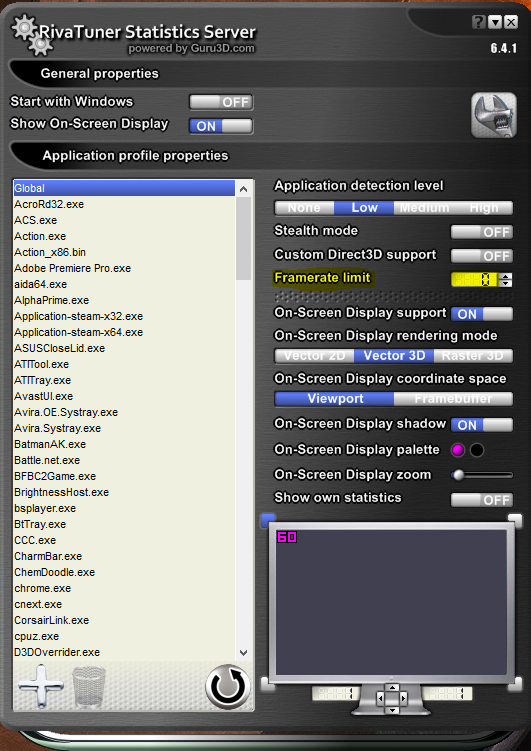Select cpuz.exe profile
The height and width of the screenshot is (751, 531).
(x=124, y=636)
